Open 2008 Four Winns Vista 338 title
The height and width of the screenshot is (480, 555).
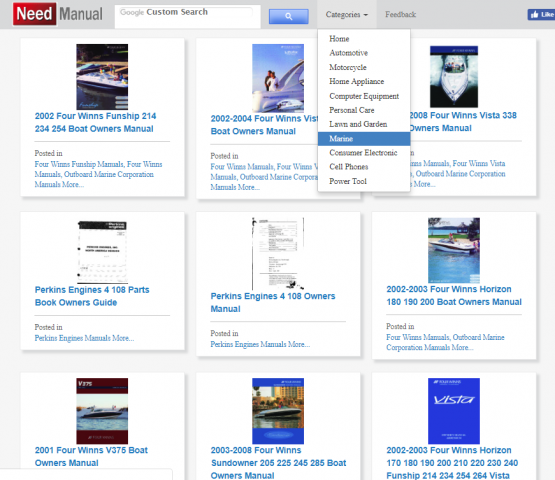[x=463, y=122]
